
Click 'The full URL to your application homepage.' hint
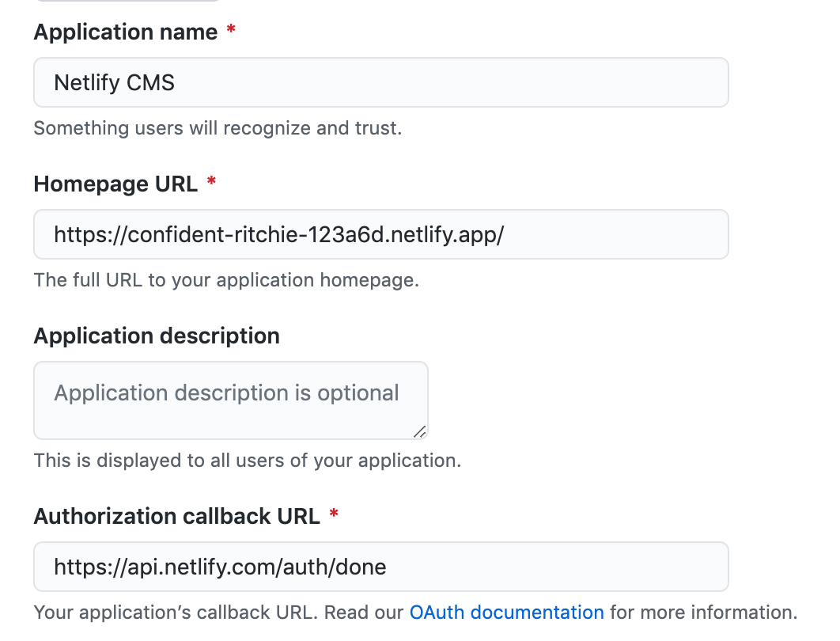226,280
